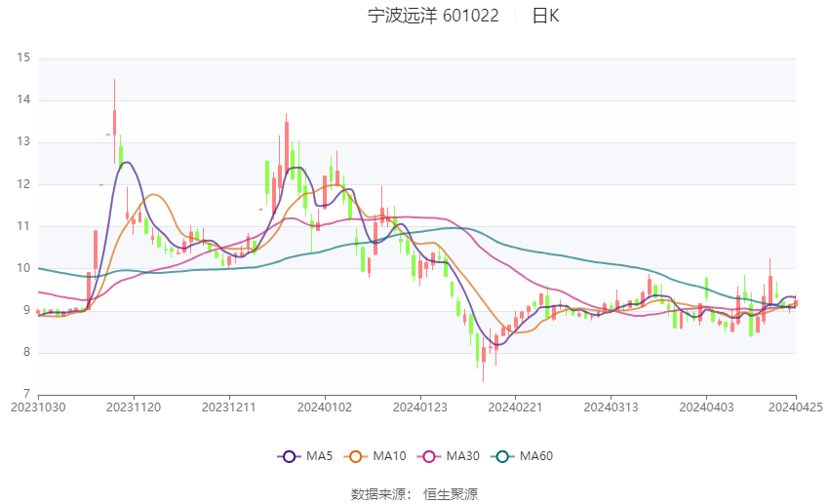The height and width of the screenshot is (504, 829).
Task: Click the 20240102 date axis label
Action: point(325,407)
